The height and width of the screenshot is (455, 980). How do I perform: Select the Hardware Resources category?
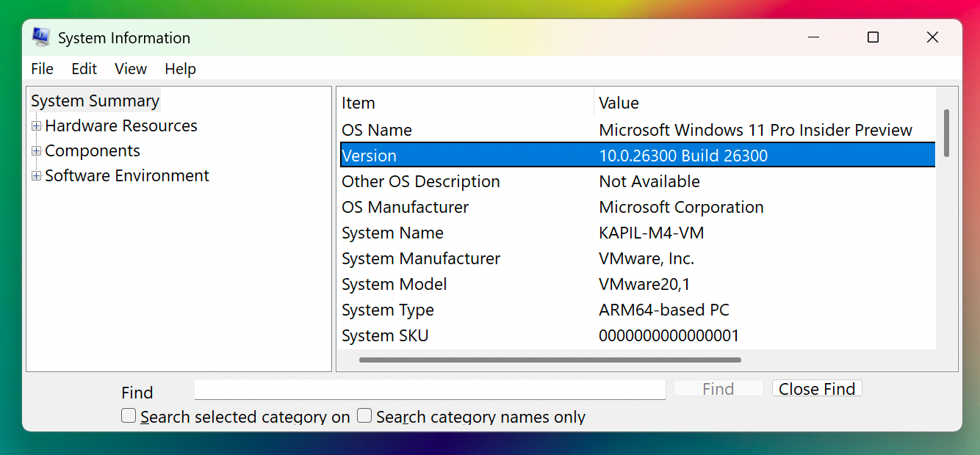pyautogui.click(x=121, y=125)
